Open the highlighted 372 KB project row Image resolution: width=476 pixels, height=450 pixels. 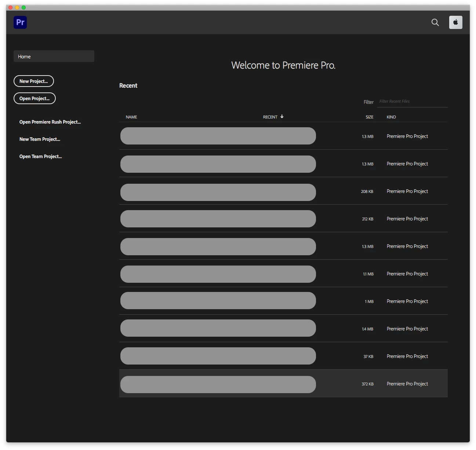[283, 384]
